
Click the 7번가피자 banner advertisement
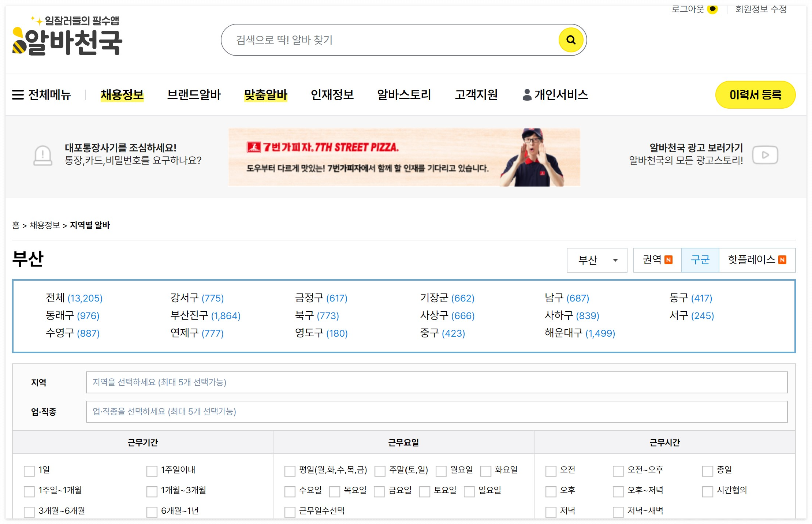[404, 157]
